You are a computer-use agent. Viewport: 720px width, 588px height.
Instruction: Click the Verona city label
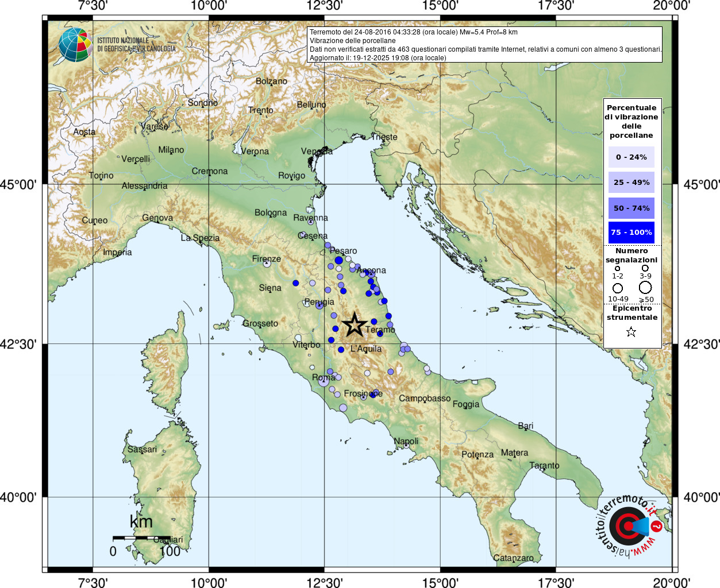click(x=255, y=152)
